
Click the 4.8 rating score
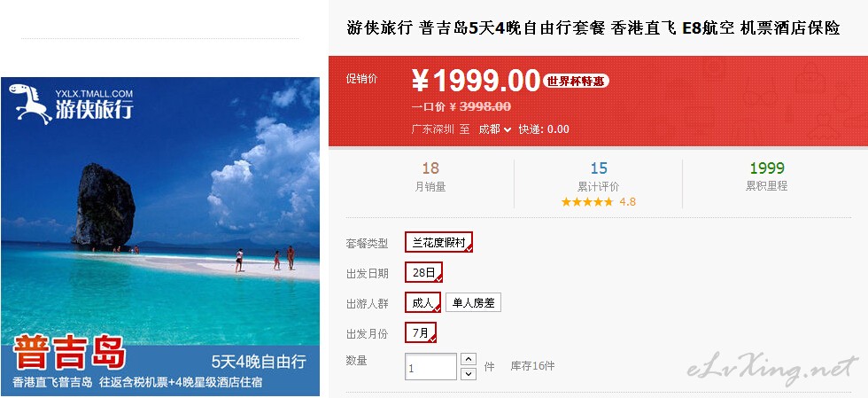pos(627,202)
